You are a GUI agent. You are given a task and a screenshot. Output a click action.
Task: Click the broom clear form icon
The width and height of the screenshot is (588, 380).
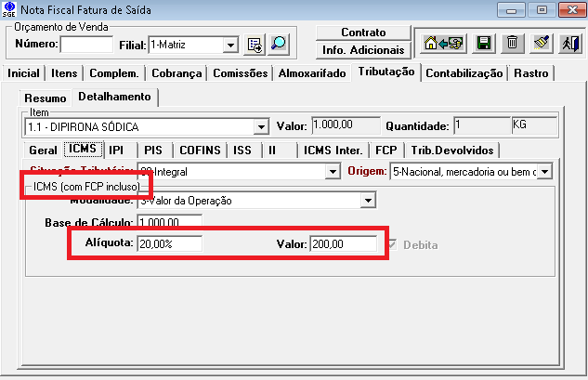(542, 43)
